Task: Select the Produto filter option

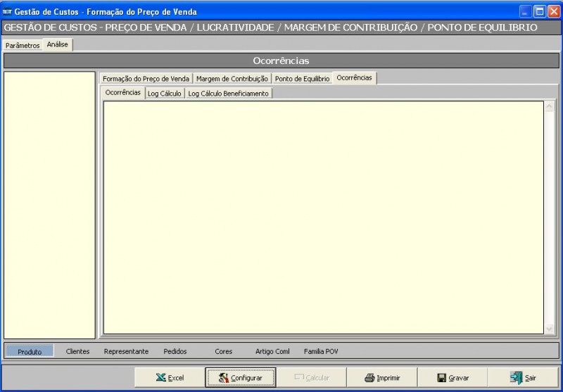Action: [30, 351]
